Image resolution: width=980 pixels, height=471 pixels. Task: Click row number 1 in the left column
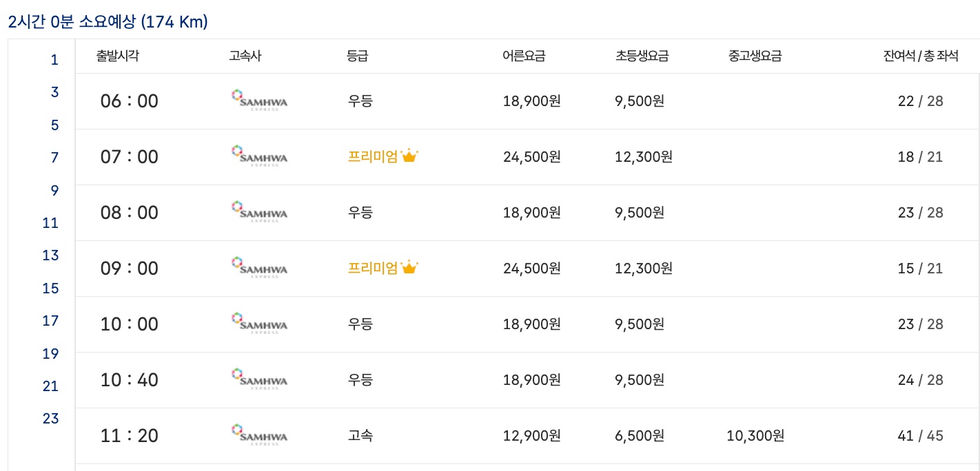click(54, 60)
